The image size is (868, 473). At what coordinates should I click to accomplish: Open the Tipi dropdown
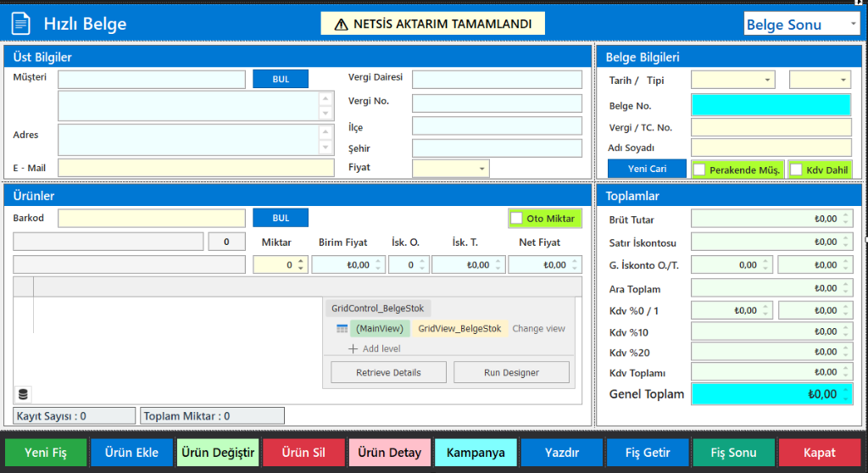tap(843, 80)
